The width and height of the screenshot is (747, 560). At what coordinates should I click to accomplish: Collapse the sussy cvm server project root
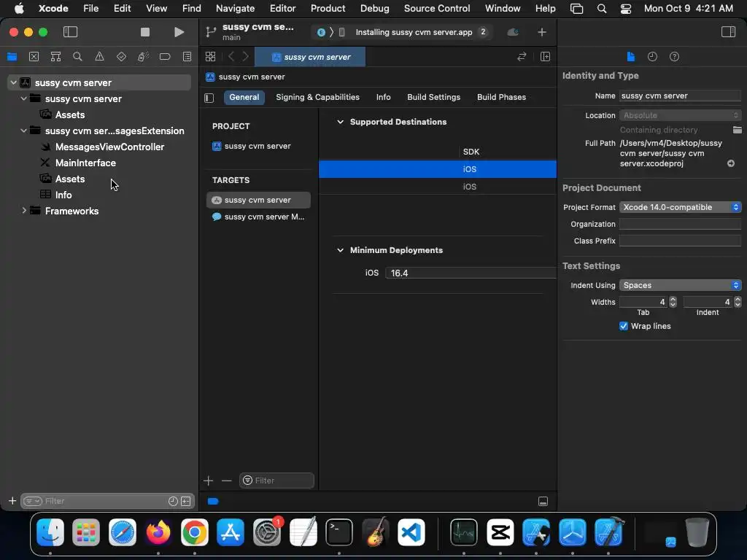[14, 82]
